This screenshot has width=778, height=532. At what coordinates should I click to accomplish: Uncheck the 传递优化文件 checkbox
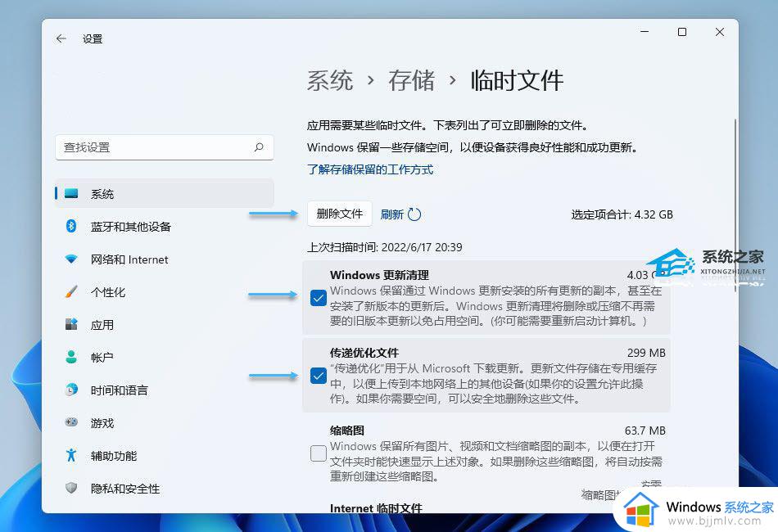point(318,376)
